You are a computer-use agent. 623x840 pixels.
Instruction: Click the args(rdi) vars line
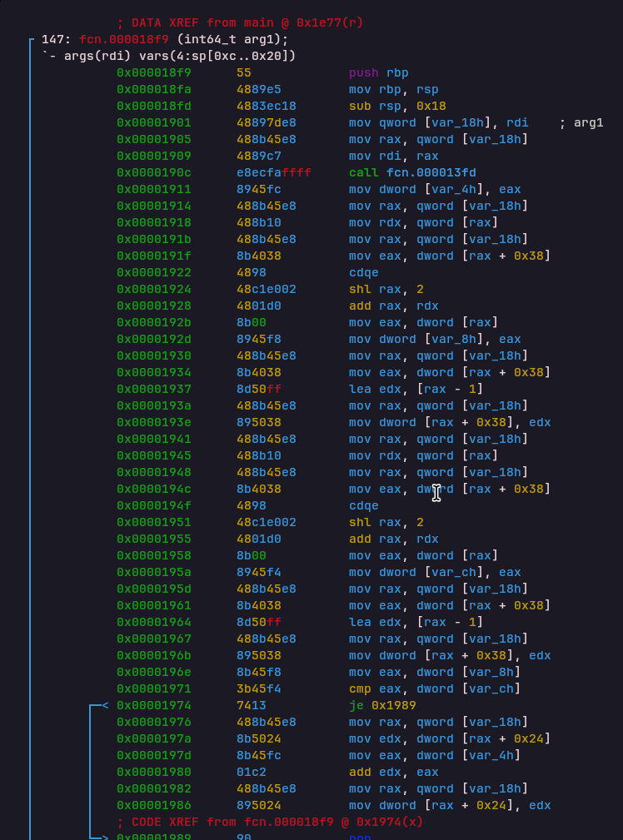[x=168, y=56]
